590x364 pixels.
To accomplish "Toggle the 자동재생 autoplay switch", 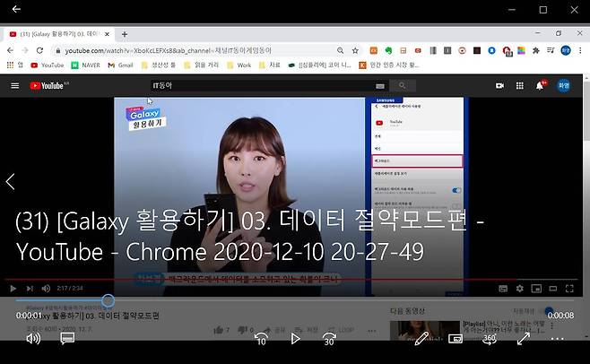I will coord(548,312).
